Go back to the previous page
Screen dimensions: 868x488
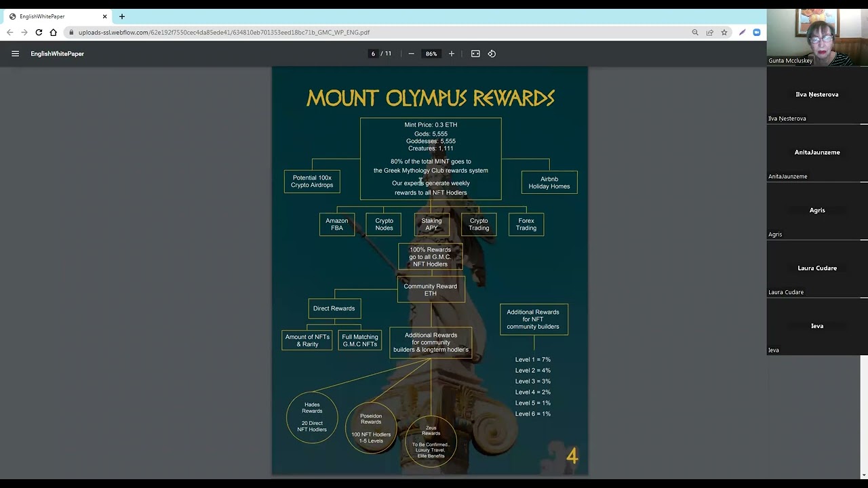click(x=9, y=32)
